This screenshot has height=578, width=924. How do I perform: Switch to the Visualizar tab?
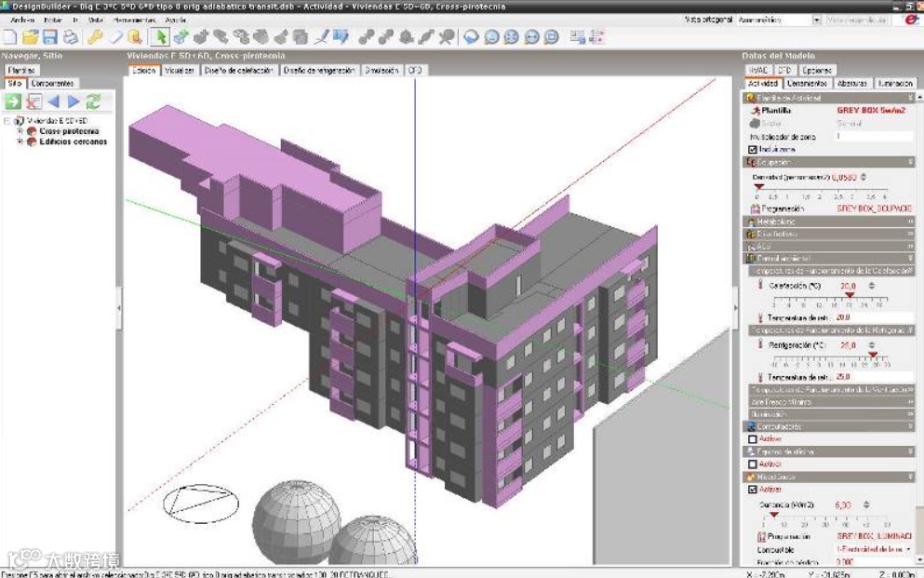point(180,70)
